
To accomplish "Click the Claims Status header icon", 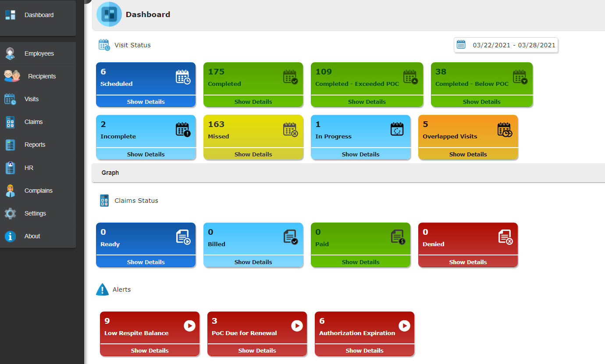I will (104, 200).
